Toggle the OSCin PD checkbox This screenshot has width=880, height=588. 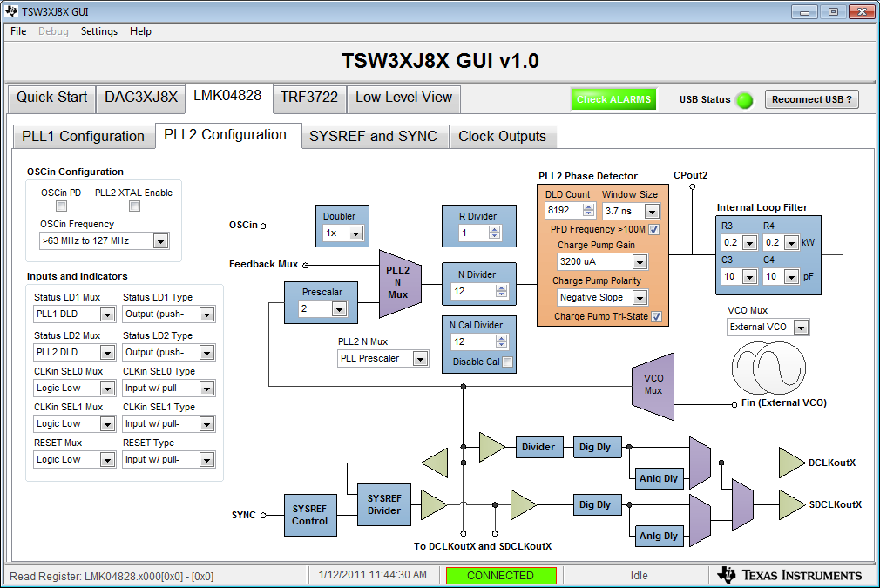point(62,206)
